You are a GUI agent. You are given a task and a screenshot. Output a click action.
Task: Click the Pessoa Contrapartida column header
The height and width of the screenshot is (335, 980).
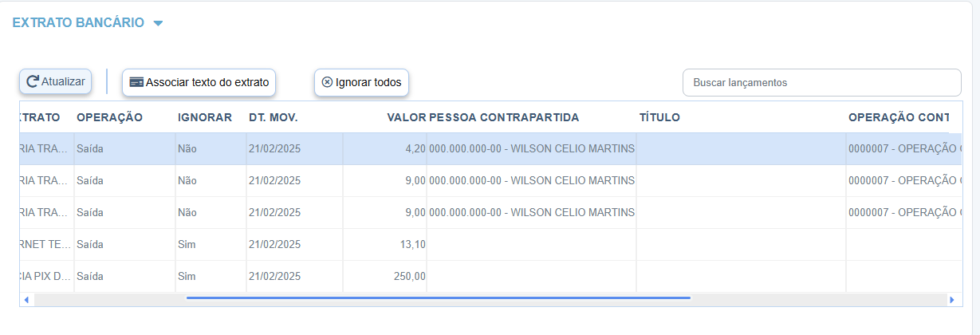(x=504, y=117)
